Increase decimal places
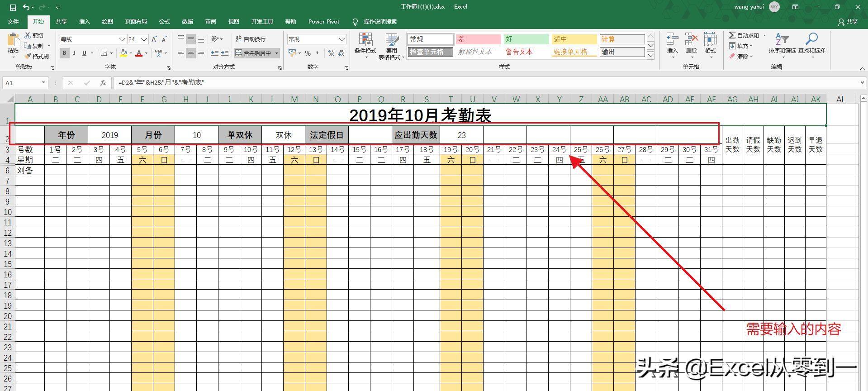Screen dimensions: 868x391 (x=332, y=53)
